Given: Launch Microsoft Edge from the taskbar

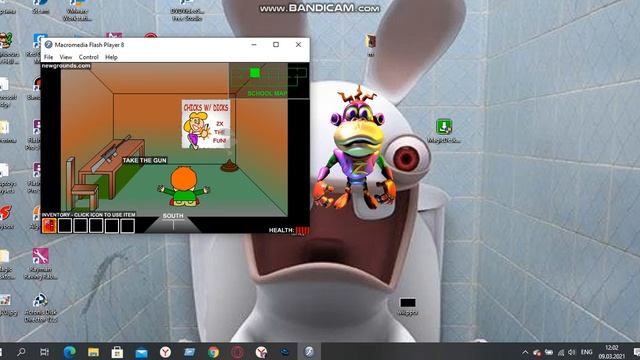Looking at the screenshot, I should (70, 351).
